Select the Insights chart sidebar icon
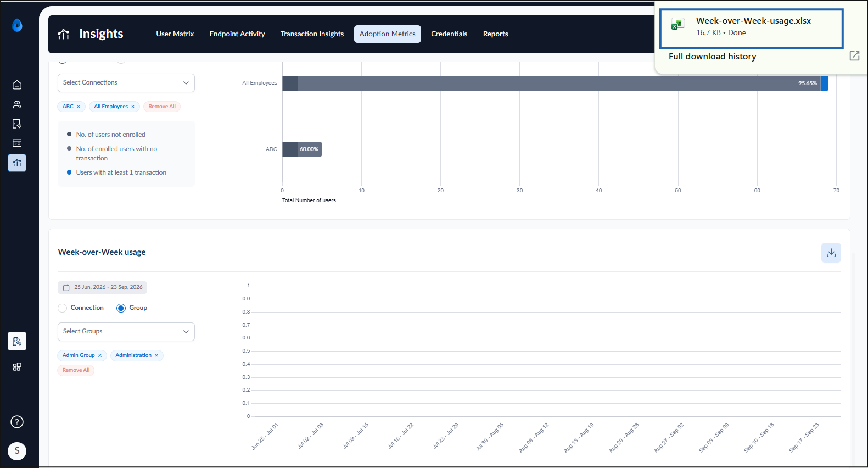The image size is (868, 468). point(17,163)
